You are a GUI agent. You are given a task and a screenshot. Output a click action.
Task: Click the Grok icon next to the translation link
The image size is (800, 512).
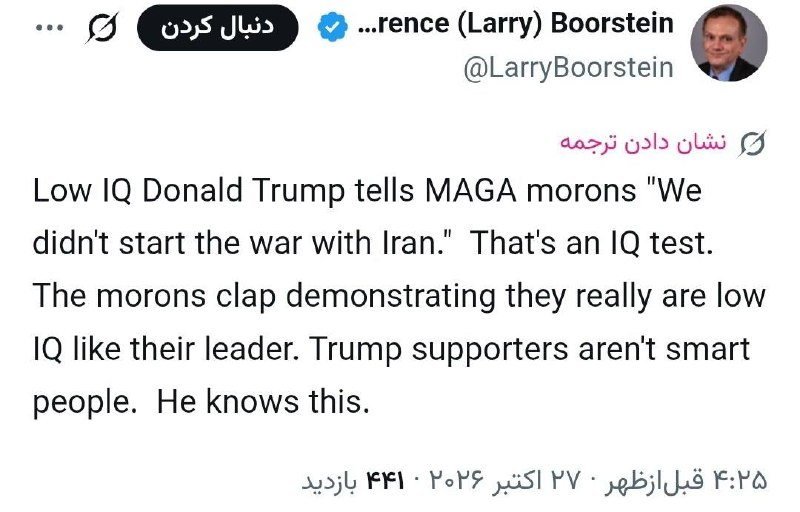coord(753,144)
